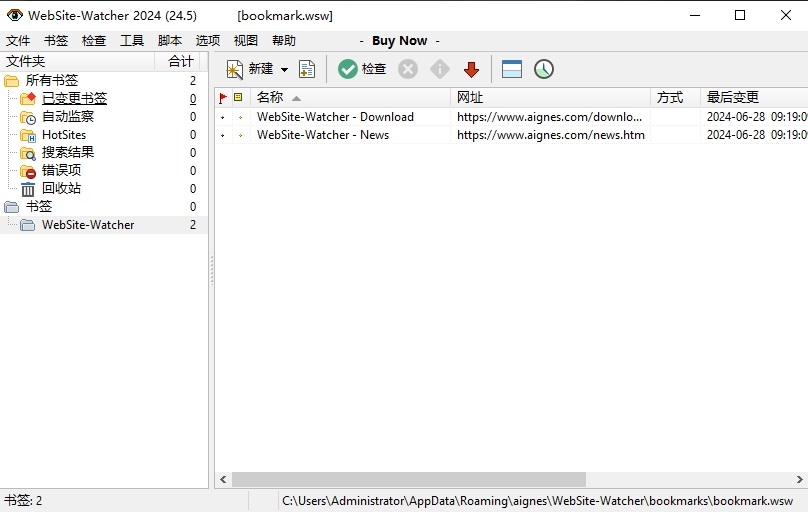Image resolution: width=808 pixels, height=512 pixels.
Task: Collapse the 书签 tree folder
Action: 11,207
